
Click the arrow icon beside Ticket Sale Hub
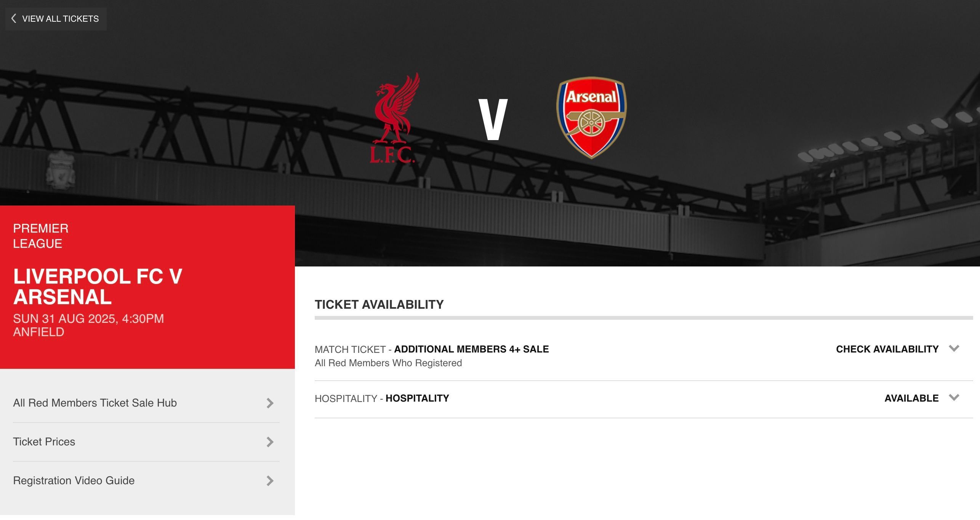pyautogui.click(x=270, y=403)
